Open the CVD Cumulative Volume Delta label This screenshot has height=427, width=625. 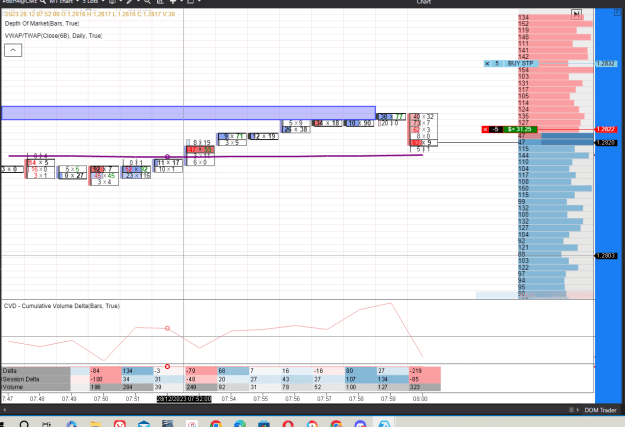click(62, 306)
